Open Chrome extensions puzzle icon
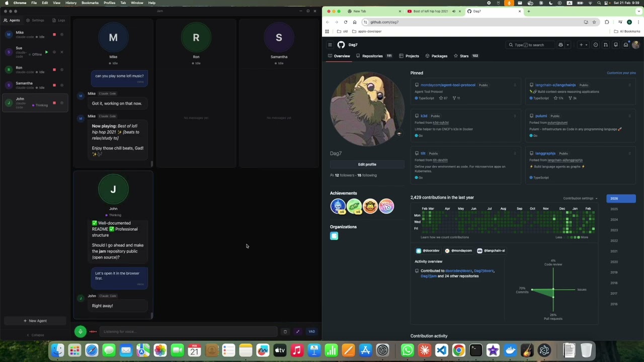644x362 pixels. [607, 22]
